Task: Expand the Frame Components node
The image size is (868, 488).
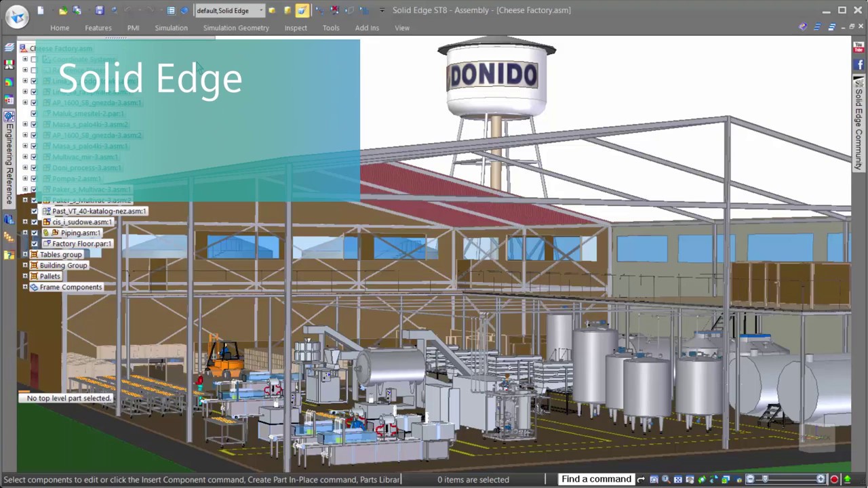Action: point(25,287)
